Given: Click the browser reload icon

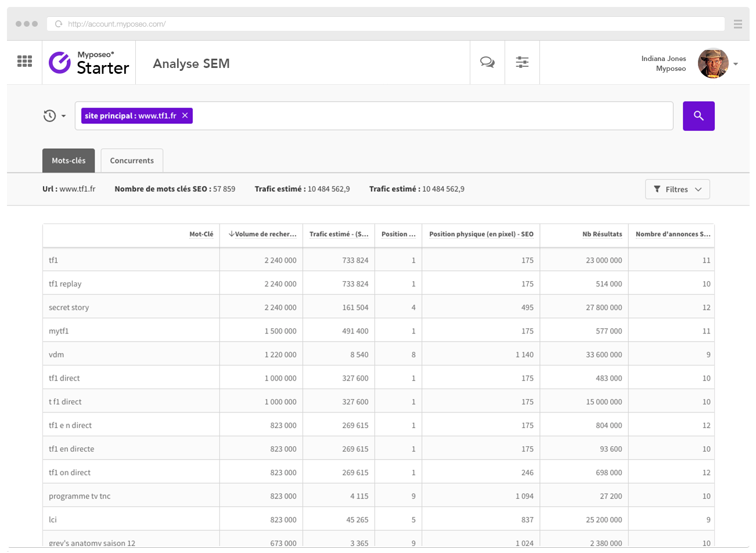Looking at the screenshot, I should (59, 24).
